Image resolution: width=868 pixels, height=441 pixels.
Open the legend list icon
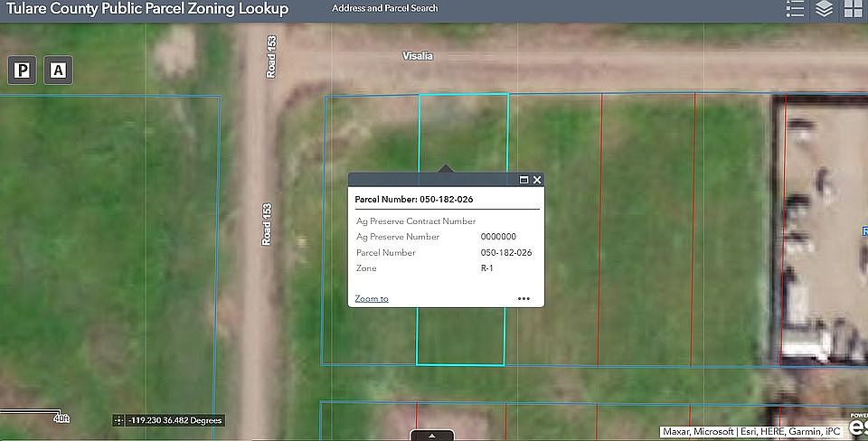tap(795, 9)
